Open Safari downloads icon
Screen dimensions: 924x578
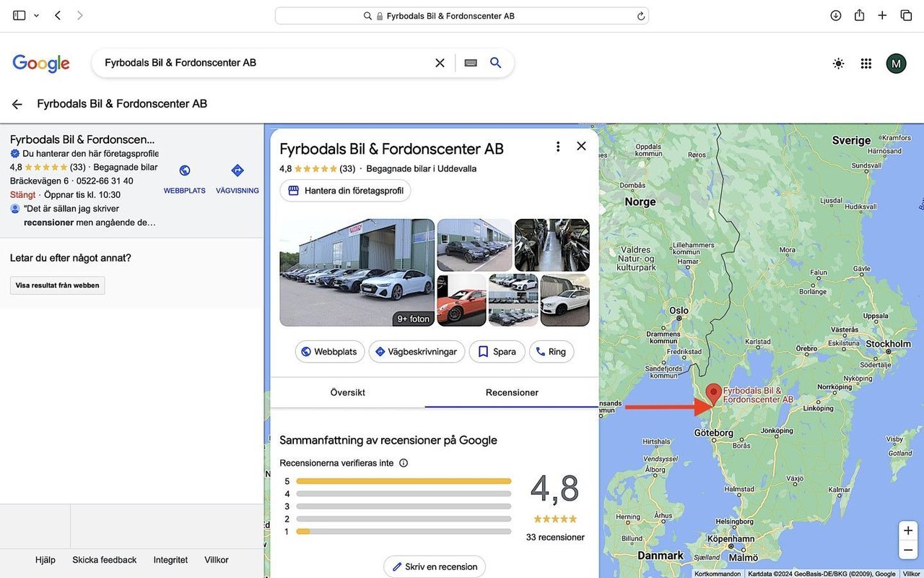pyautogui.click(x=835, y=16)
